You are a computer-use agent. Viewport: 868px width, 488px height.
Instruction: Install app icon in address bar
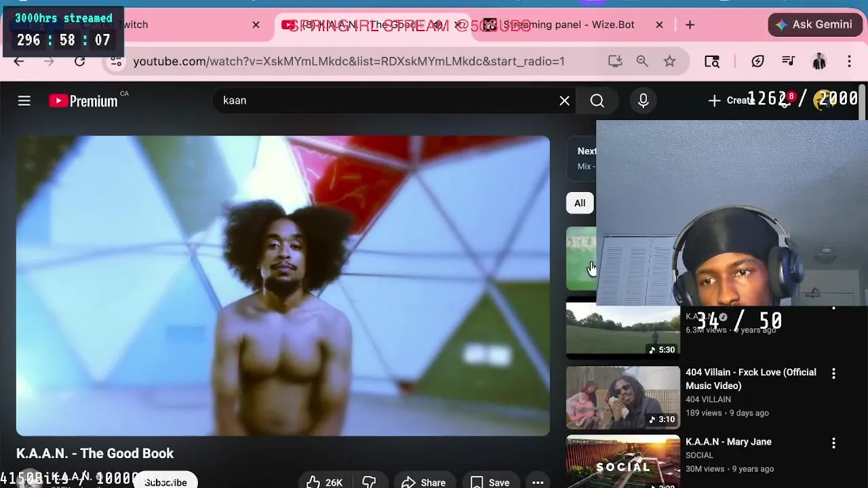tap(615, 61)
